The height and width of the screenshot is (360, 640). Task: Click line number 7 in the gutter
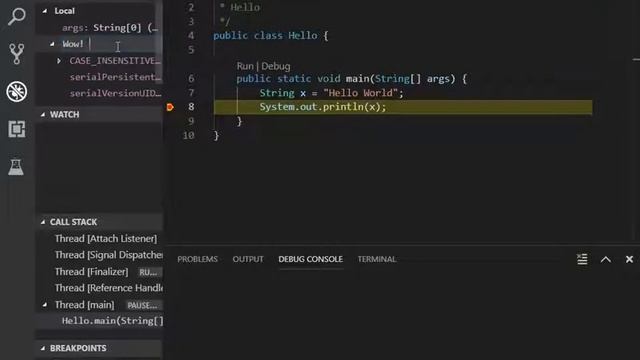[191, 93]
